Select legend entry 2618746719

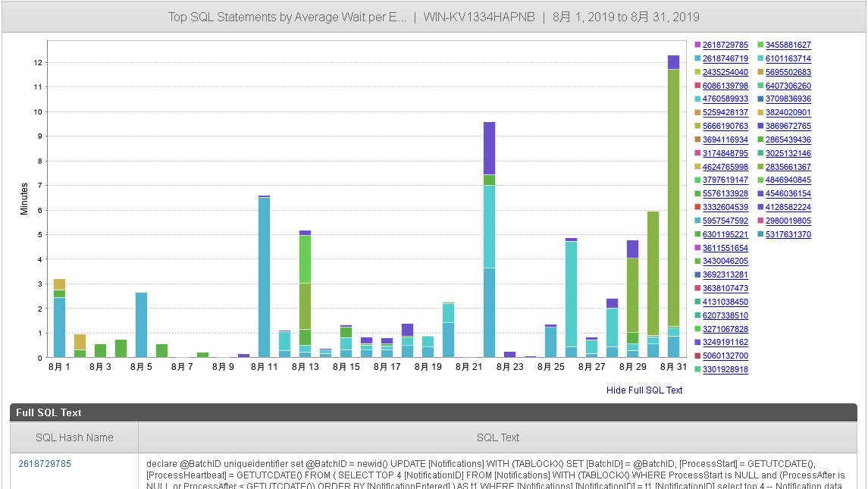(725, 58)
